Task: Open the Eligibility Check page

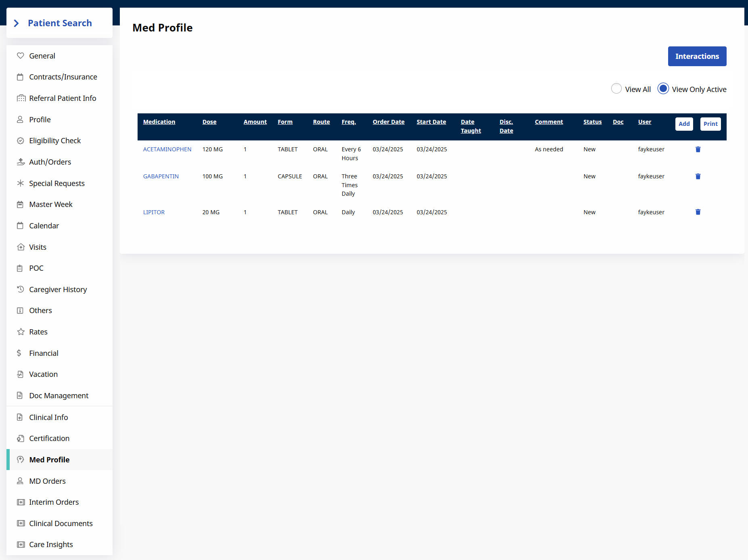Action: click(x=55, y=140)
